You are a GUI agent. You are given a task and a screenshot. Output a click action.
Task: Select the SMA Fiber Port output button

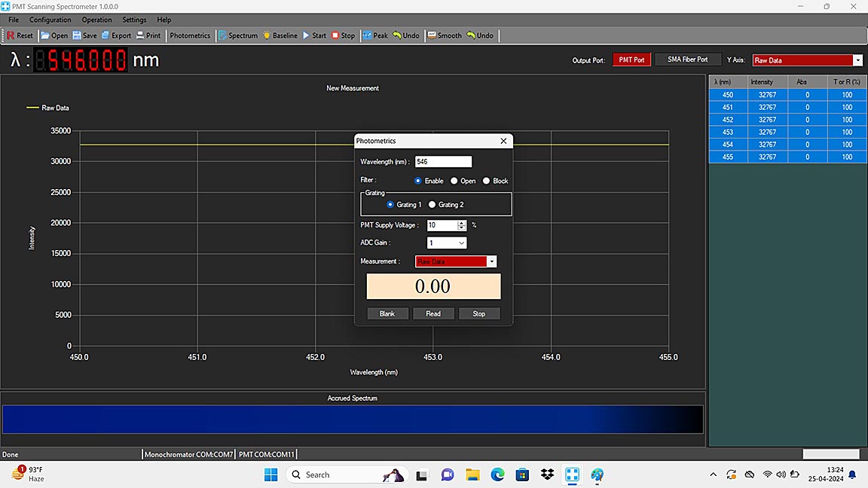click(687, 59)
